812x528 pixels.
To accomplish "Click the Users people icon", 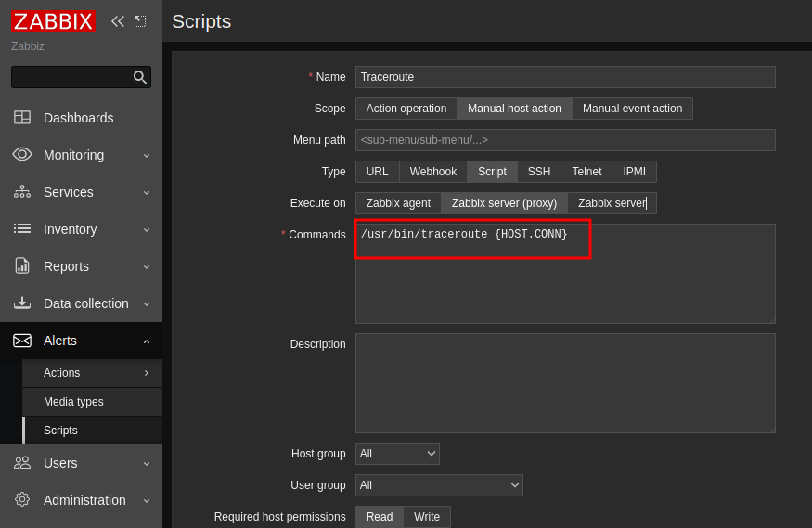I will [22, 463].
